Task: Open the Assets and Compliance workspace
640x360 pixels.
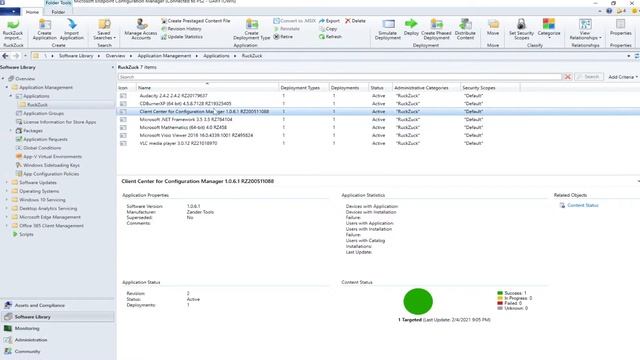Action: [57, 305]
